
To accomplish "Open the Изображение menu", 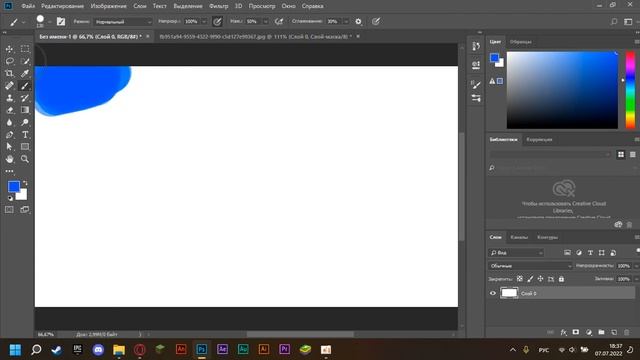I will [x=109, y=6].
